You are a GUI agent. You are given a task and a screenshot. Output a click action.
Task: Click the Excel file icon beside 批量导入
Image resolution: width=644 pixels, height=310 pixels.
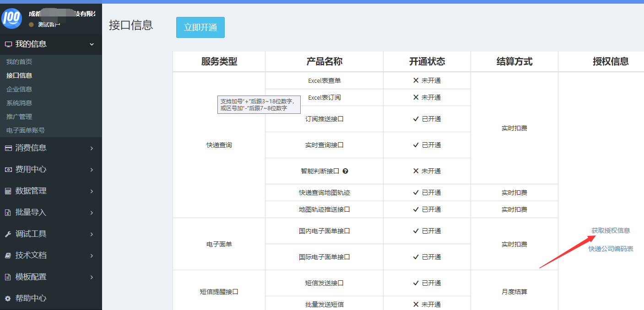coord(8,213)
